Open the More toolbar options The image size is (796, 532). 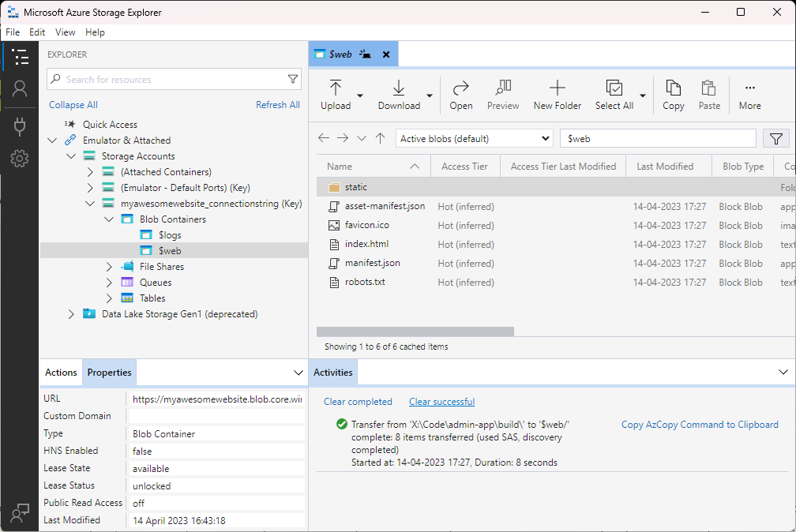[x=750, y=95]
